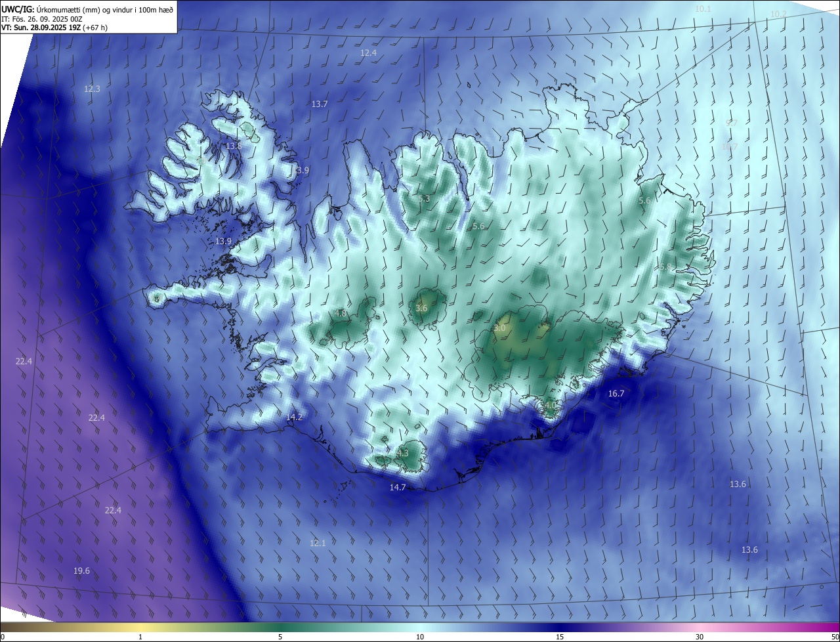Click the 14.7 value label
This screenshot has height=642, width=840.
tap(398, 487)
